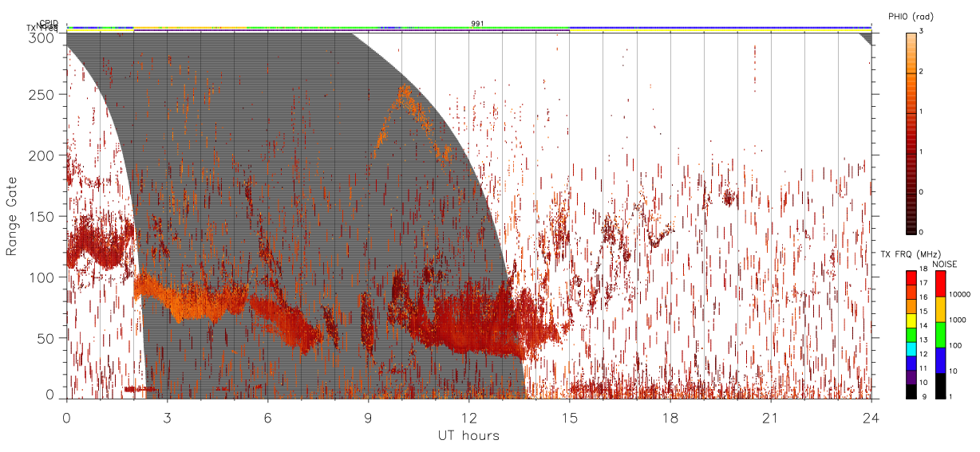Click the '21' tick on UT hours axis
Screen dimensions: 980x452
tap(771, 417)
